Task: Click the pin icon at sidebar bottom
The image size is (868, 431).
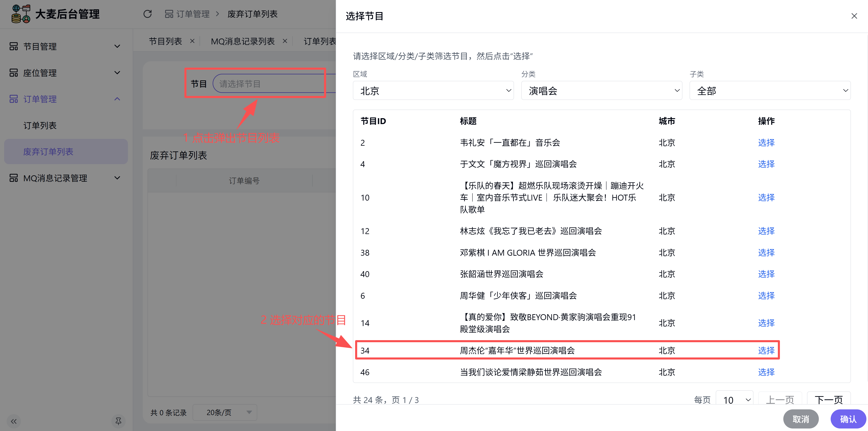Action: (x=118, y=421)
